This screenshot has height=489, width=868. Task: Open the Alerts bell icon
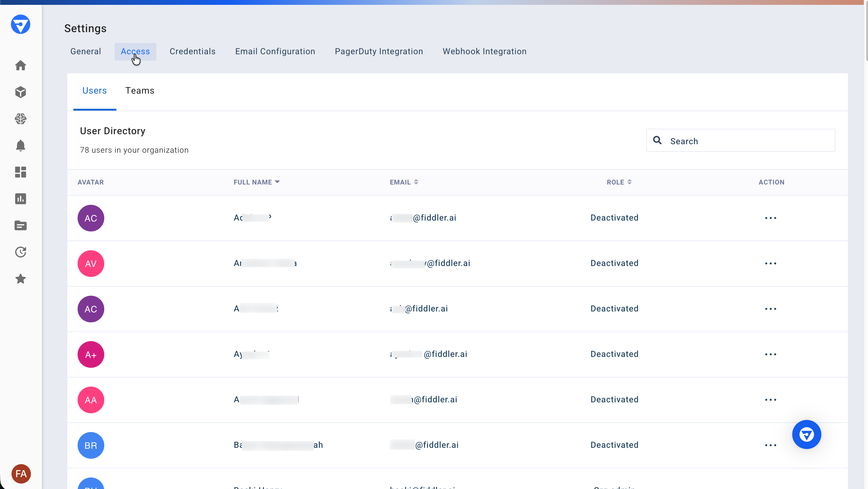click(21, 145)
